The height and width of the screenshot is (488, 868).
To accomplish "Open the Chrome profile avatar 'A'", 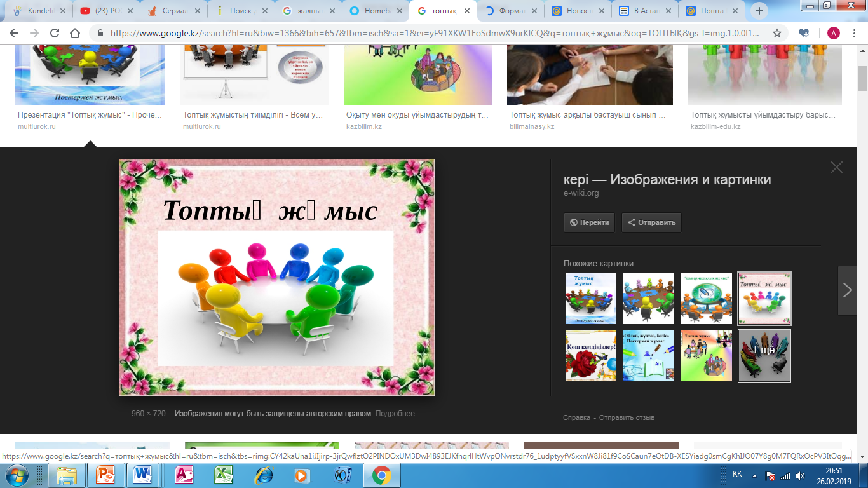I will pyautogui.click(x=833, y=34).
